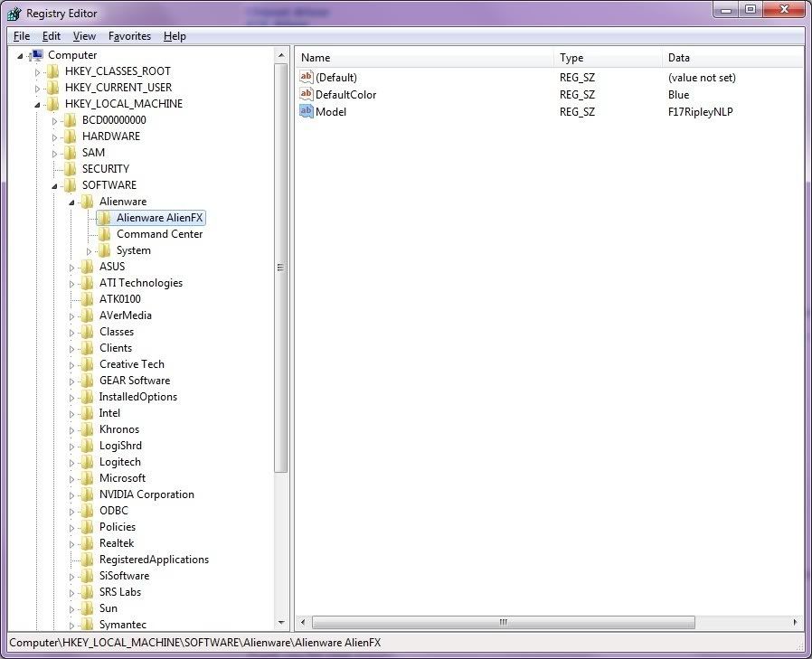Click the values pane horizontal scrollbar thumb
Screen dimensions: 812x659
click(504, 622)
